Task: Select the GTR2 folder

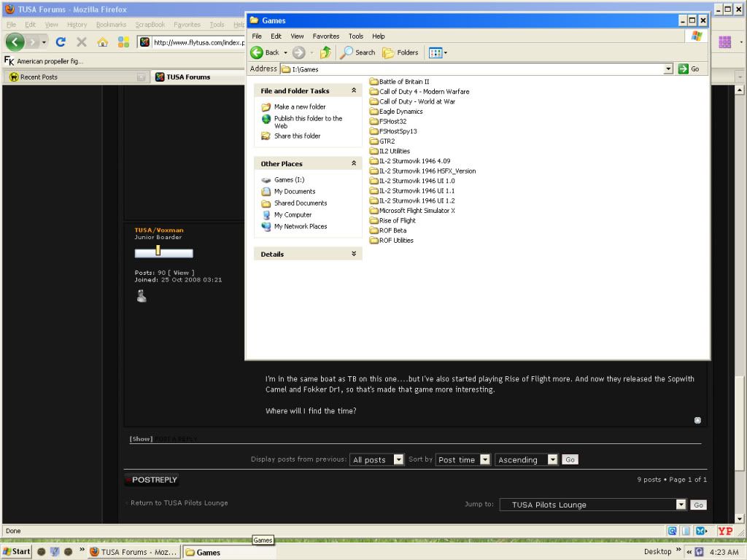Action: [x=387, y=141]
